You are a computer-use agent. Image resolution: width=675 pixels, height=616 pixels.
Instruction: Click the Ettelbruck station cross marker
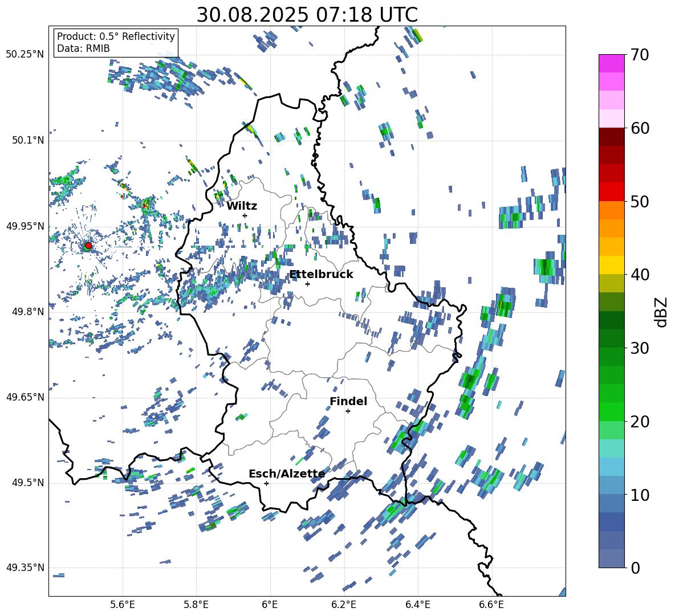pyautogui.click(x=307, y=284)
